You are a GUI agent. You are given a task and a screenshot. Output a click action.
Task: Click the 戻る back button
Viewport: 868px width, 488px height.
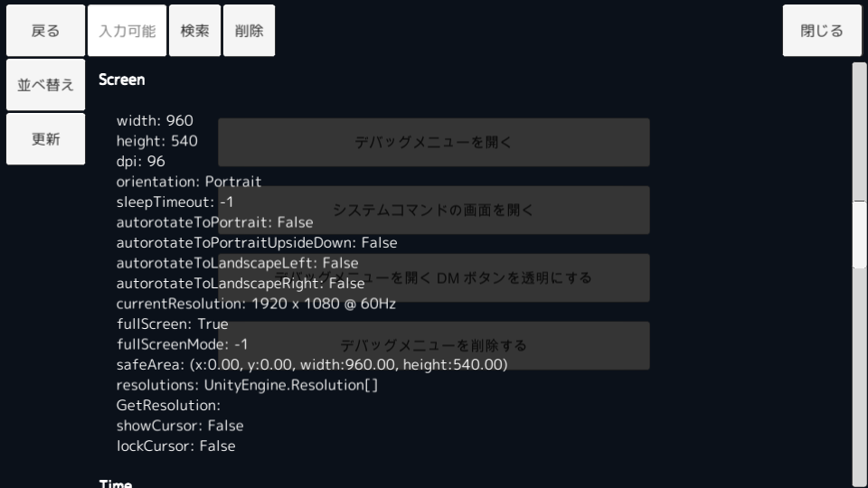coord(45,31)
